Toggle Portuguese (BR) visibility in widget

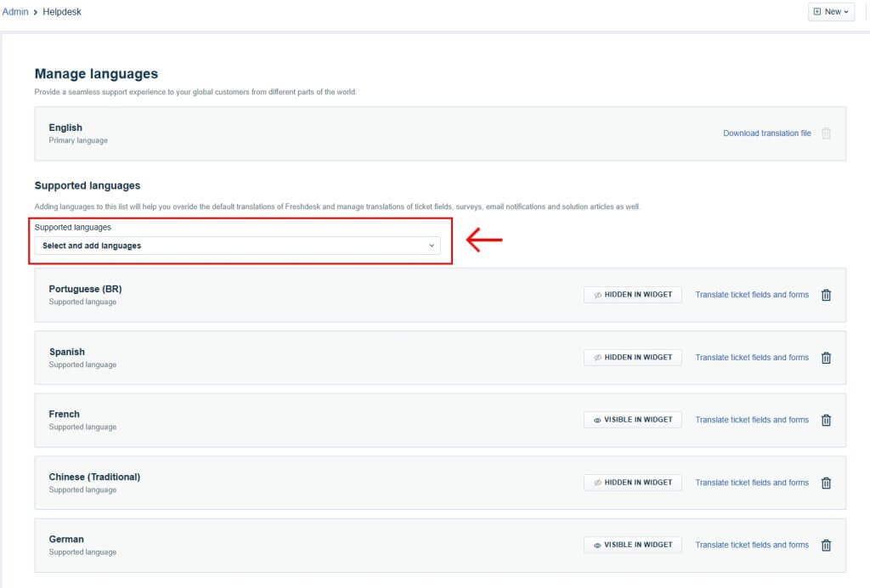tap(632, 294)
